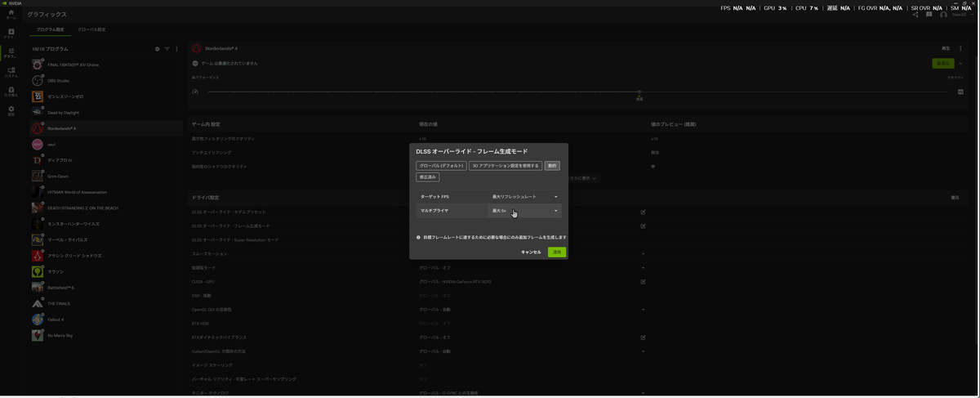Select ゼンレスゾーンゼロ in the program list
This screenshot has height=398, width=980.
tap(106, 96)
